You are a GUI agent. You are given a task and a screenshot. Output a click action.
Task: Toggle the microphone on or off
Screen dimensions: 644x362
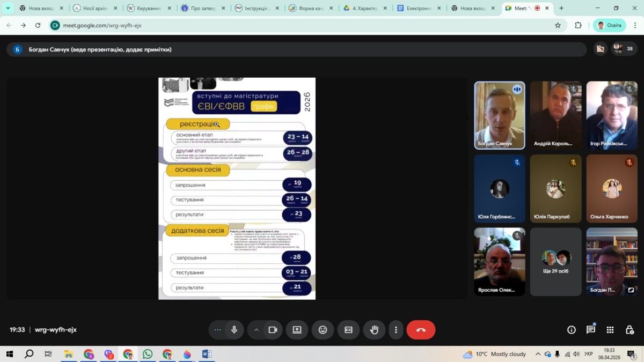point(234,330)
